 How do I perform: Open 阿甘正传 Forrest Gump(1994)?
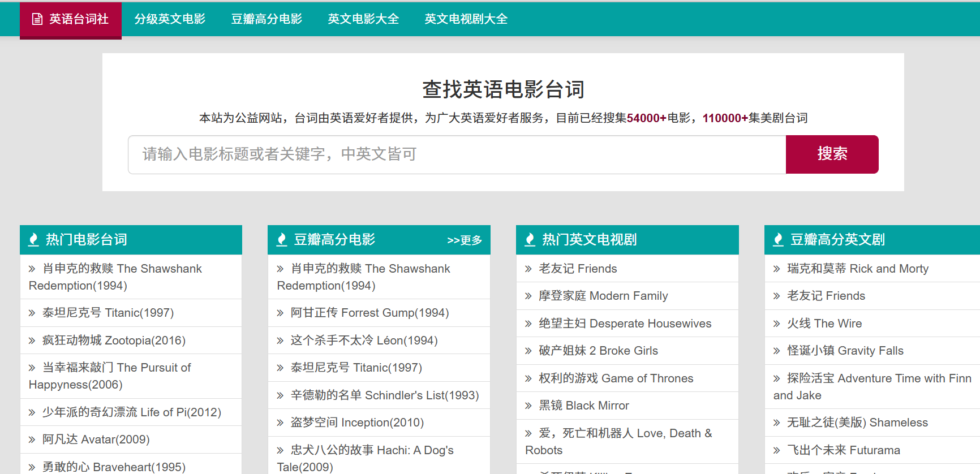pos(370,313)
